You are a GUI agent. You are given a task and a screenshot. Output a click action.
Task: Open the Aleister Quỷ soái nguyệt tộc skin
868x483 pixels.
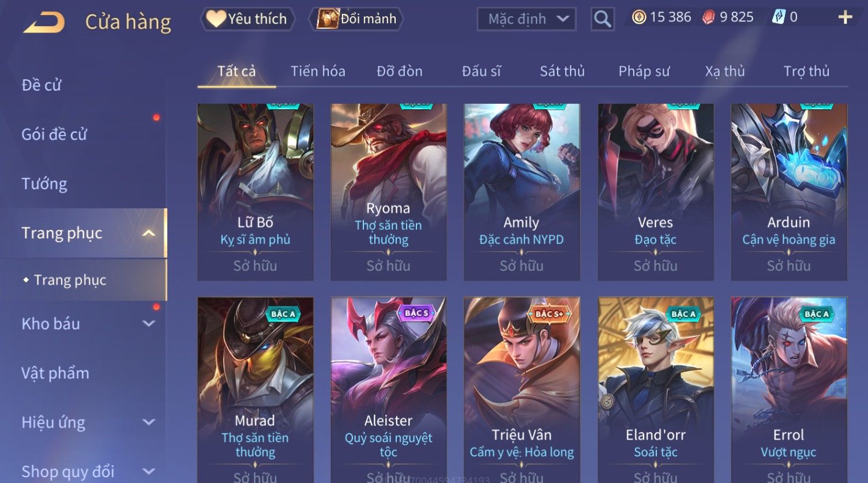[388, 390]
